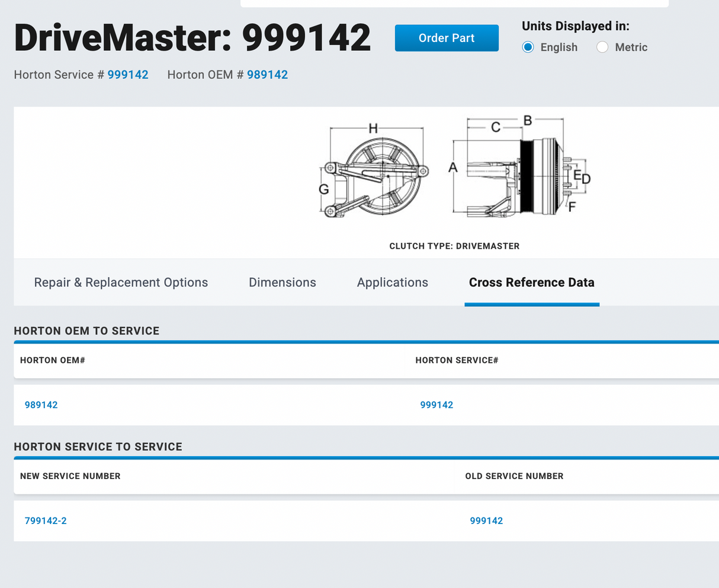The height and width of the screenshot is (588, 719).
Task: Open the Dimensions tab
Action: (x=283, y=282)
